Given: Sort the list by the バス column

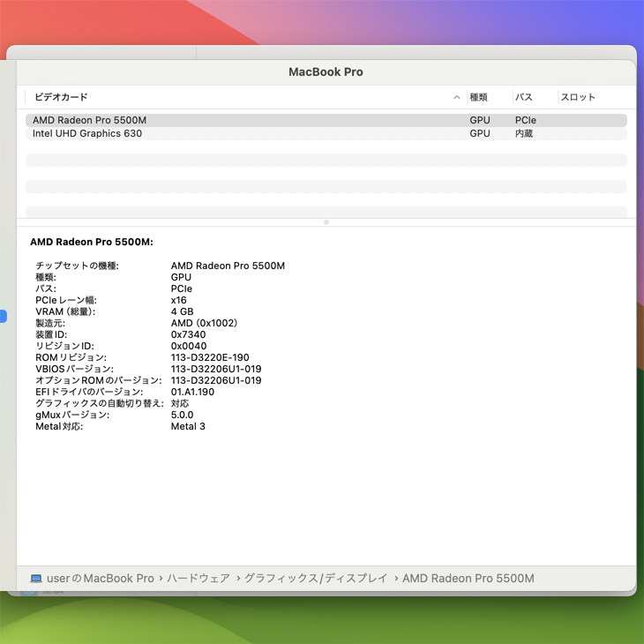Looking at the screenshot, I should click(x=524, y=97).
